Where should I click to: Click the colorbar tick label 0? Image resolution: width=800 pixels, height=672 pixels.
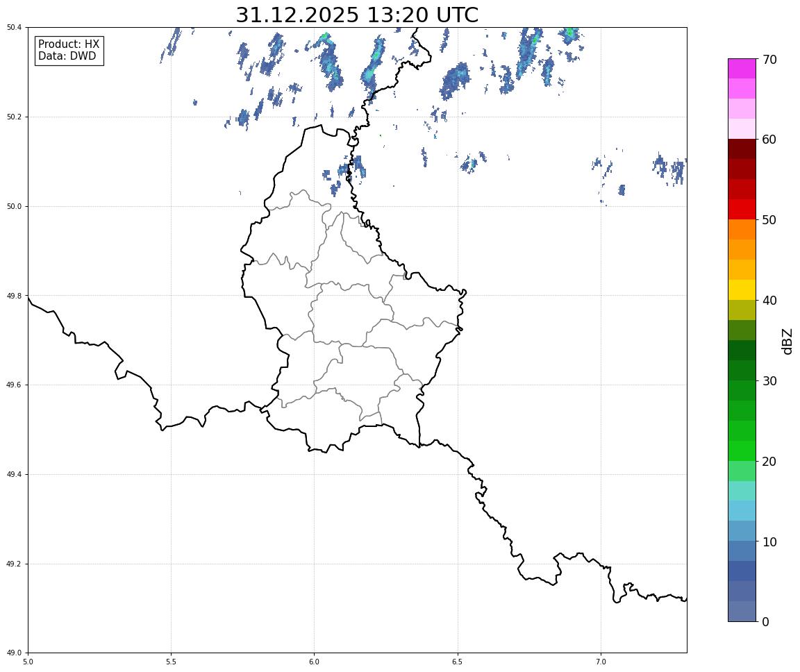765,622
